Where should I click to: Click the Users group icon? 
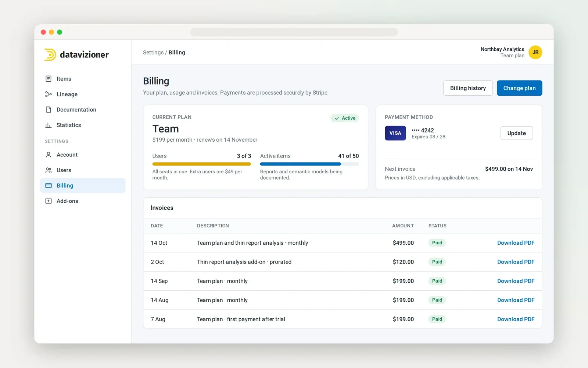point(49,170)
